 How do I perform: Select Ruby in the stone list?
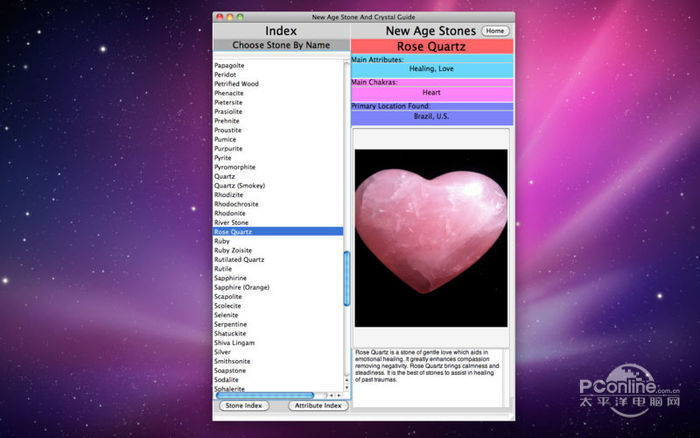[x=222, y=240]
